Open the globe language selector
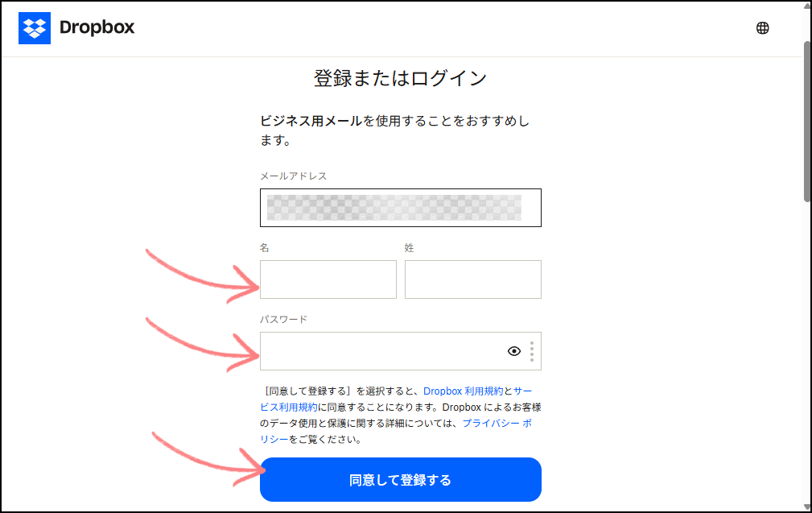Screen dimensions: 812x513 point(762,28)
